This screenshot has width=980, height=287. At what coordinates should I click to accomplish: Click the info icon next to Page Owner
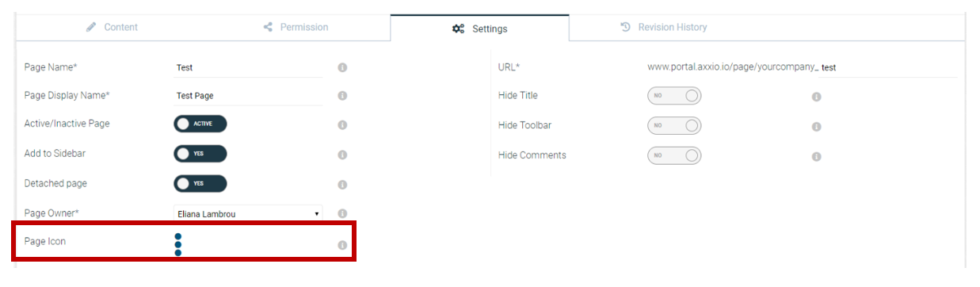pyautogui.click(x=342, y=214)
